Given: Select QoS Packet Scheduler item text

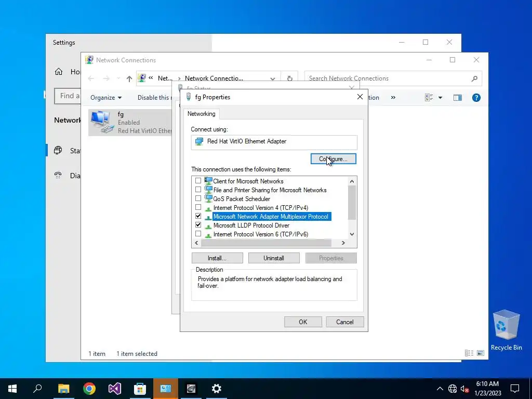Looking at the screenshot, I should 242,199.
